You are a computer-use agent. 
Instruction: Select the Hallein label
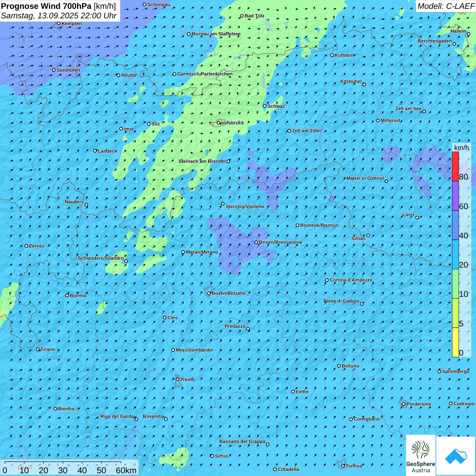(x=458, y=31)
